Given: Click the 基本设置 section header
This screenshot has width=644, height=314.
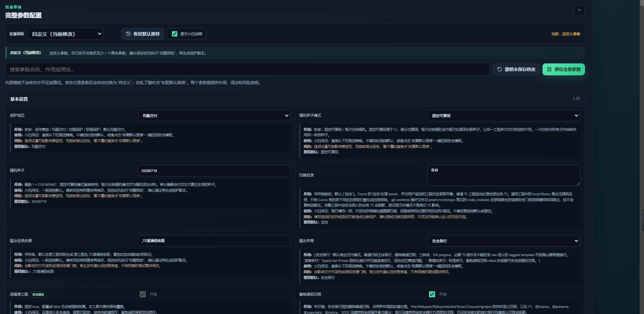Looking at the screenshot, I should [19, 99].
